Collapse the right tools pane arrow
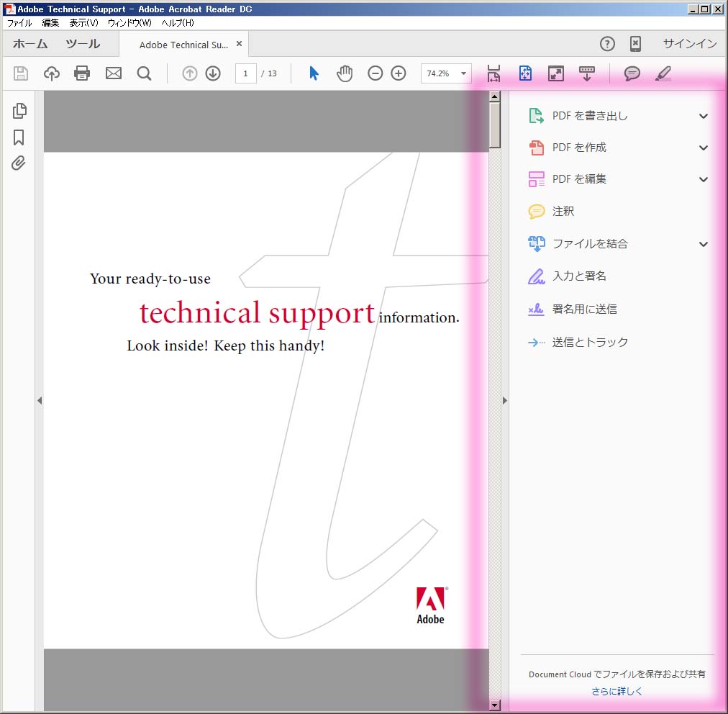Viewport: 728px width, 714px height. click(x=505, y=400)
